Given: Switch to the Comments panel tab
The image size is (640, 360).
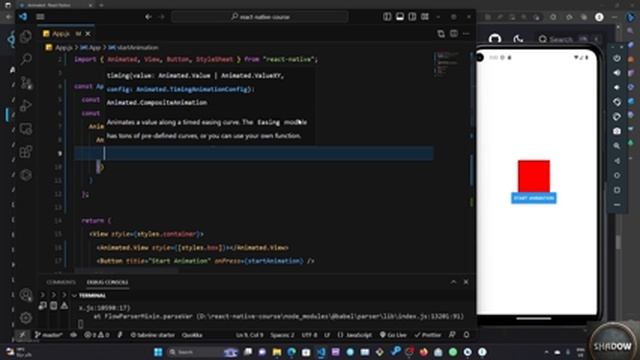Looking at the screenshot, I should click(x=61, y=282).
